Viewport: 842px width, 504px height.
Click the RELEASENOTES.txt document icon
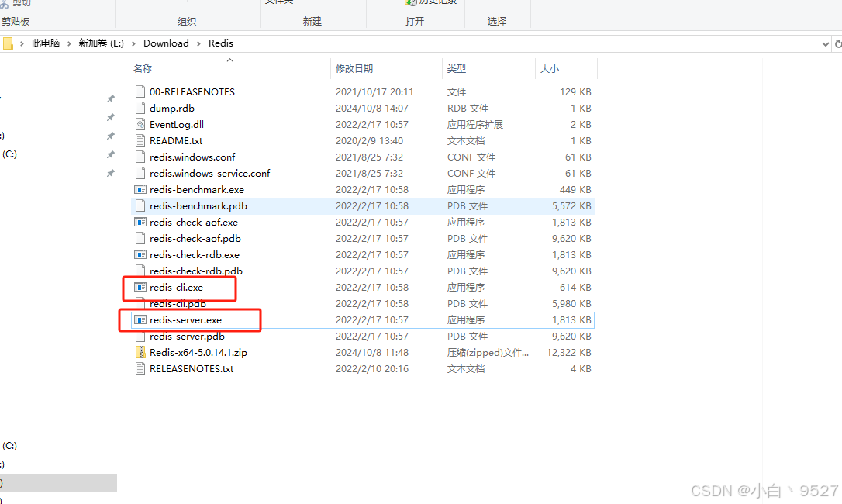click(x=140, y=369)
